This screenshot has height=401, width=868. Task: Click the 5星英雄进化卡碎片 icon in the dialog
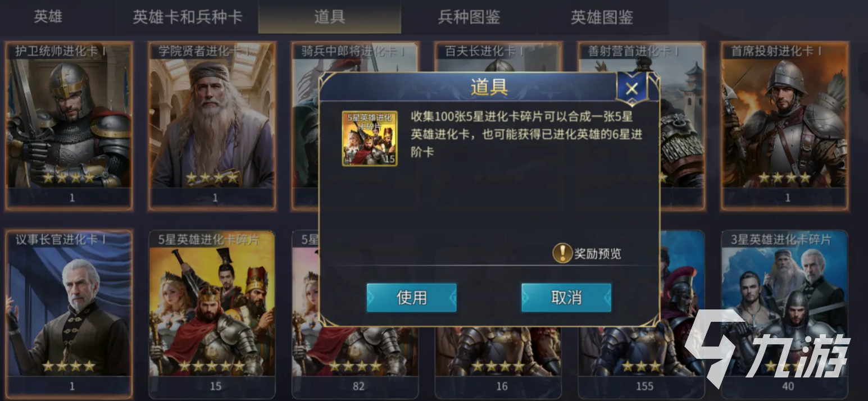[x=370, y=139]
